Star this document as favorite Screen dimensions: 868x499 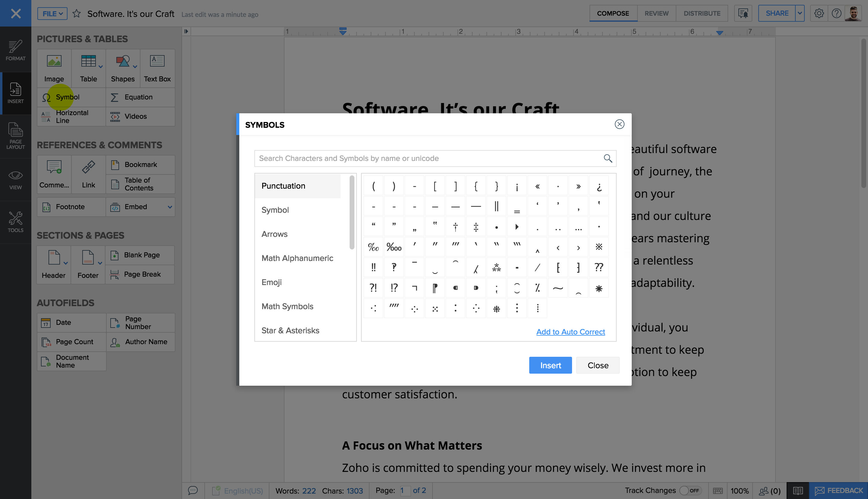pyautogui.click(x=77, y=14)
